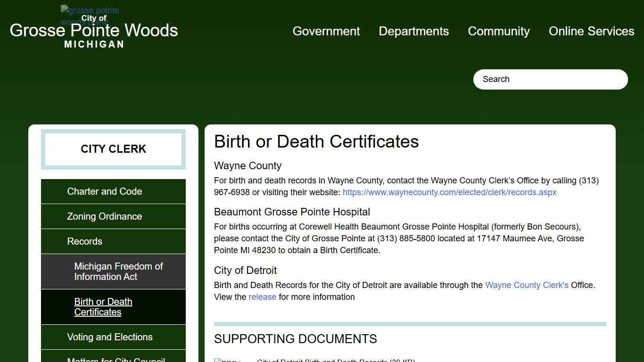Open Birth or Death Certificates sidebar entry
Screen dimensions: 644x362
[x=103, y=307]
